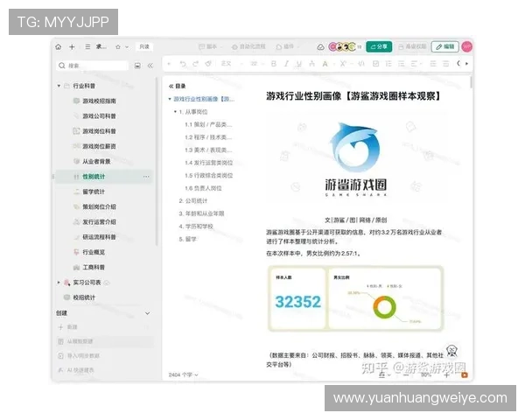Click the font color A icon
Screen dimensions: 525x420
tap(325, 64)
